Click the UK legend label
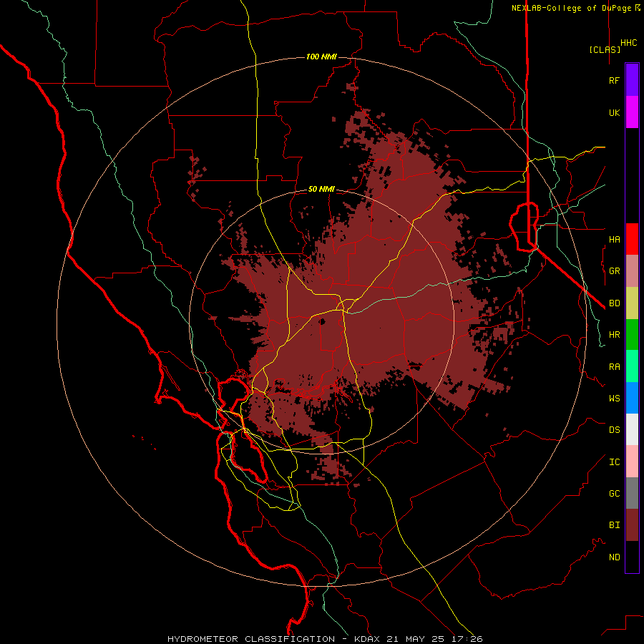Viewport: 644px width, 644px height. click(614, 112)
